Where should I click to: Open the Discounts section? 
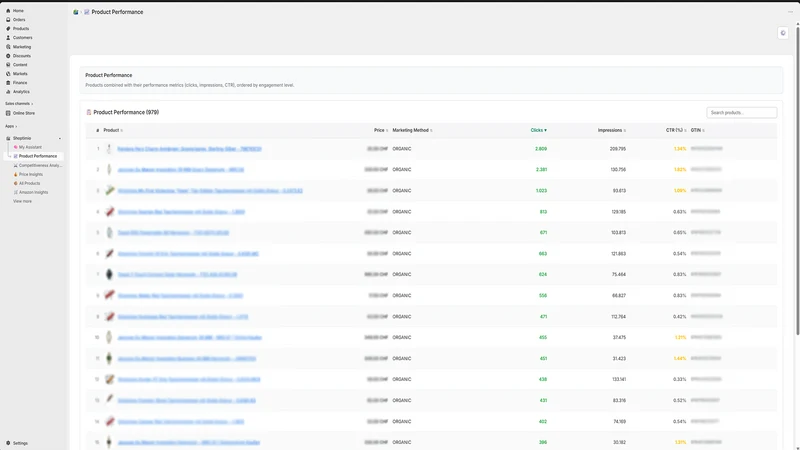tap(21, 56)
